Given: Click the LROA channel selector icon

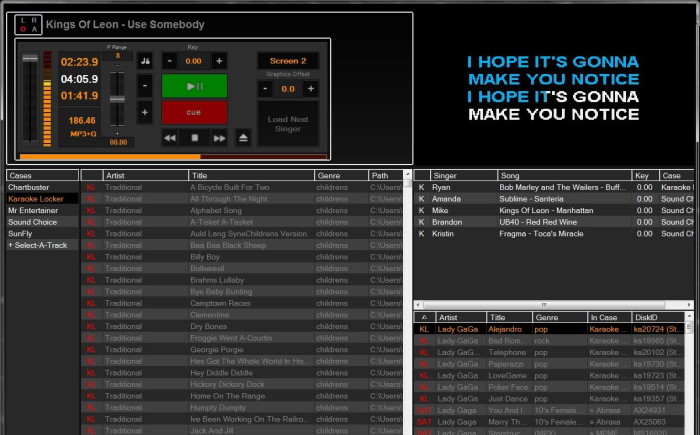Looking at the screenshot, I should click(x=28, y=25).
